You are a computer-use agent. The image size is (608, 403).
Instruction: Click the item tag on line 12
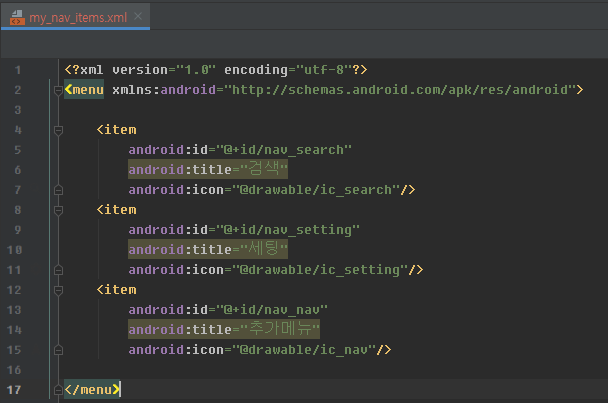116,290
